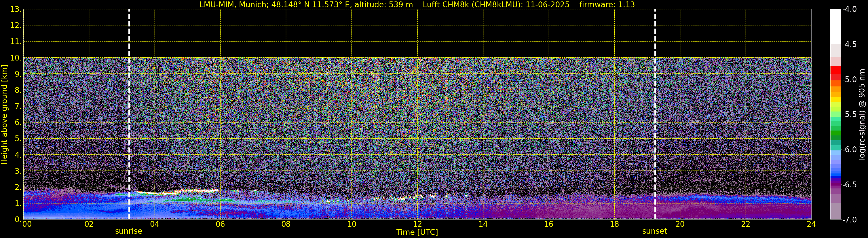Click the 'Time [UTC]' axis title

417,232
